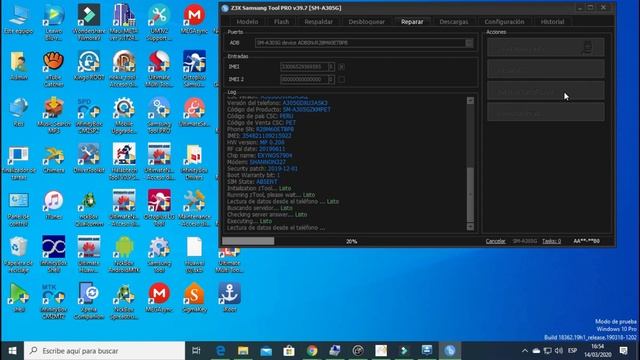Viewport: 640px width, 360px height.
Task: Open Task View on the taskbar
Action: click(196, 351)
